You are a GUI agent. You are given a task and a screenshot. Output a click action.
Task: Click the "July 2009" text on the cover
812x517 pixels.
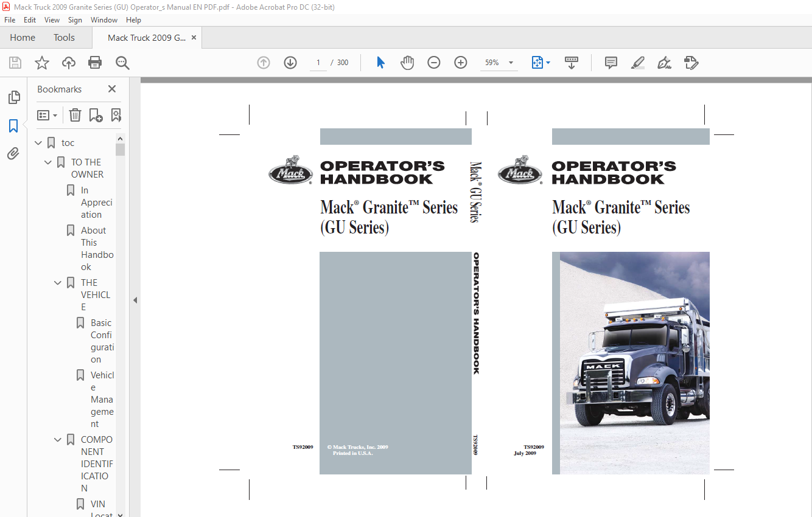click(x=525, y=453)
